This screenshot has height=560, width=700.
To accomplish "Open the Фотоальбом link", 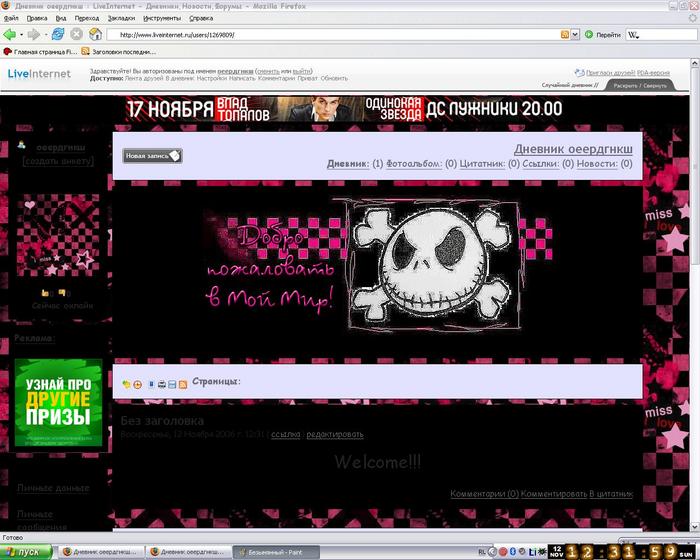I will point(414,164).
